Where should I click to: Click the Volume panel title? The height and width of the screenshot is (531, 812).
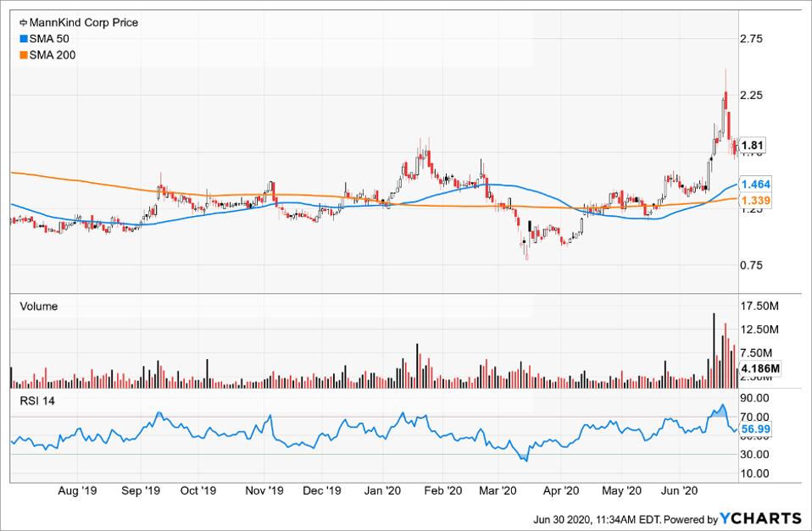coord(39,307)
